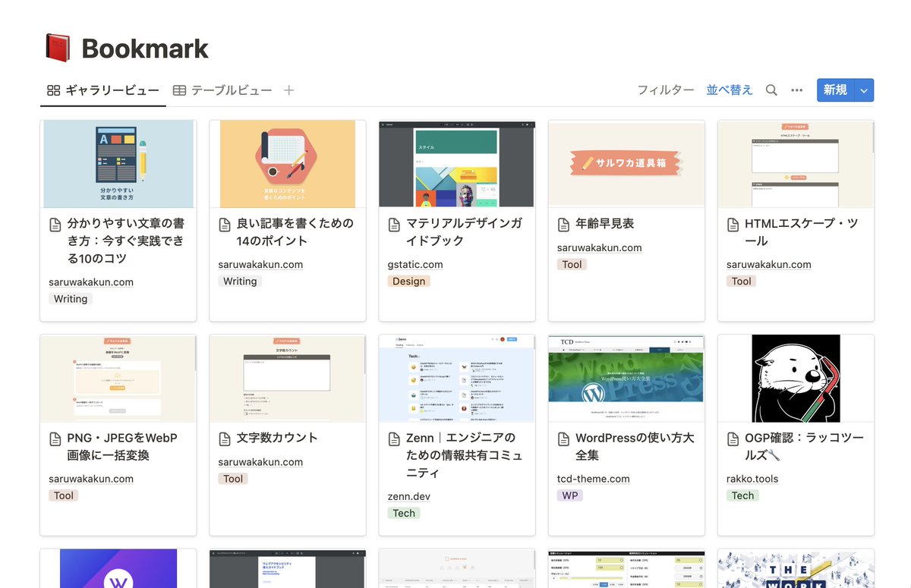Screen dimensions: 911x588
Task: Click page icon beside Zenn｜エンジニアのための情報共有コミュニティ
Action: pos(394,439)
